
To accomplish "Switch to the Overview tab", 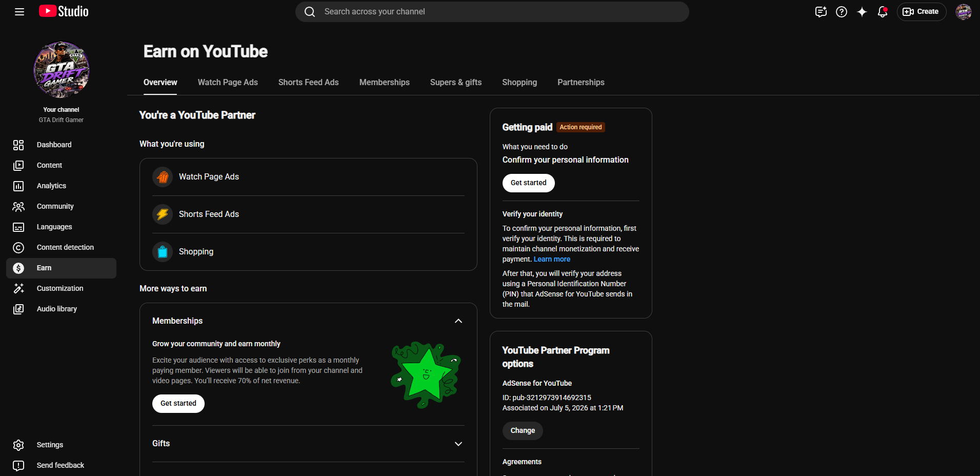I will pyautogui.click(x=161, y=83).
